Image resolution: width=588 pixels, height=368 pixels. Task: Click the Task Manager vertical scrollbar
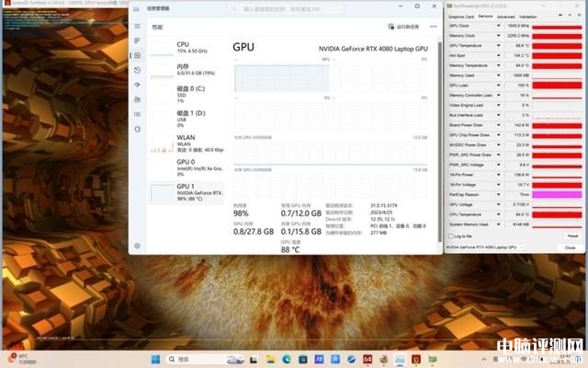tap(439, 143)
